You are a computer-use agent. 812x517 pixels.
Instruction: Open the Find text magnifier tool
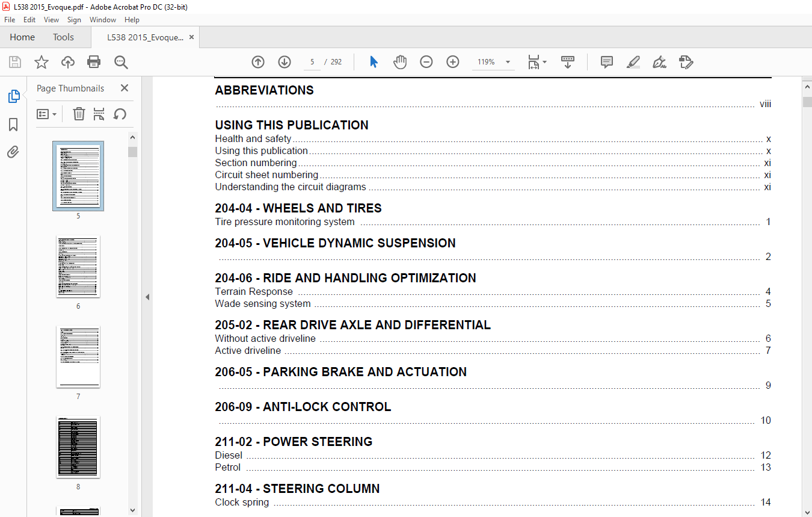coord(121,62)
